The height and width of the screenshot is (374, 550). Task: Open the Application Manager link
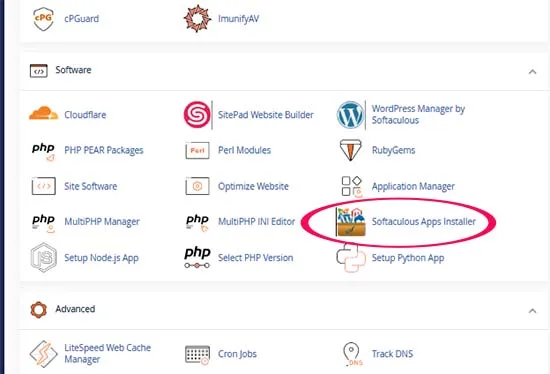413,186
